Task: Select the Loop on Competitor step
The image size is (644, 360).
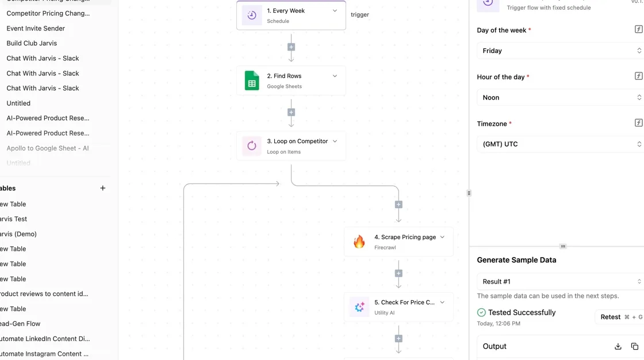Action: (291, 146)
